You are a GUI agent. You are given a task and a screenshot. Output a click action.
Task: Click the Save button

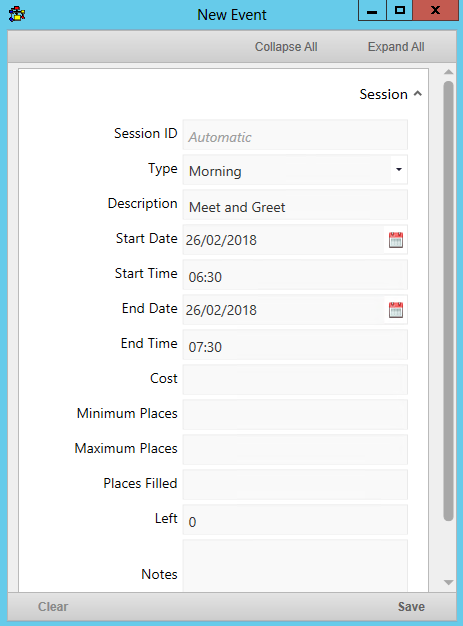[x=411, y=606]
